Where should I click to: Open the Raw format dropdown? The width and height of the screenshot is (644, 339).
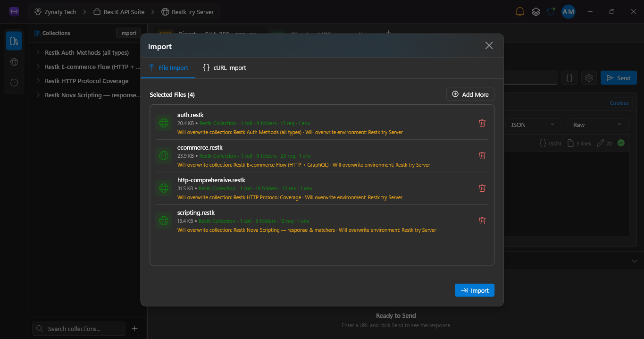[x=598, y=125]
